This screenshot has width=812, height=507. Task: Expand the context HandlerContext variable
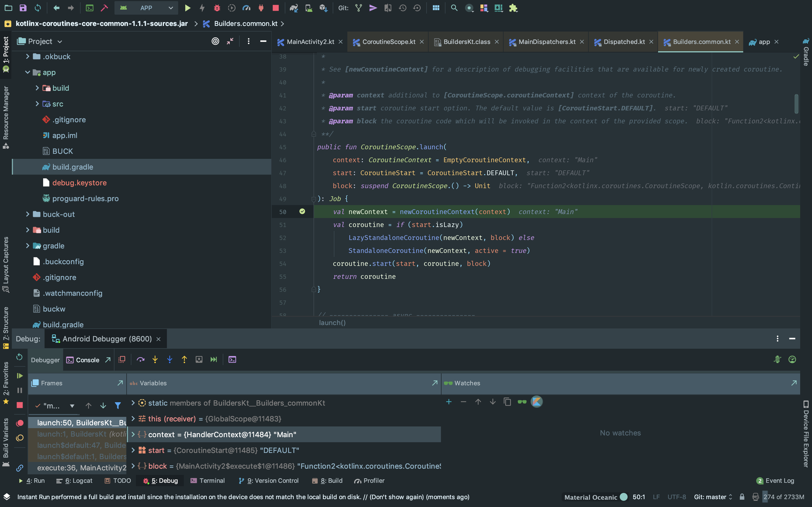(x=133, y=435)
